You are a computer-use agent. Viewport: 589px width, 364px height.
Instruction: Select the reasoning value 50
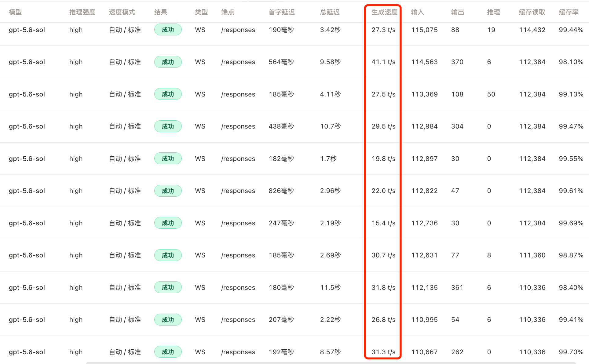pyautogui.click(x=491, y=94)
